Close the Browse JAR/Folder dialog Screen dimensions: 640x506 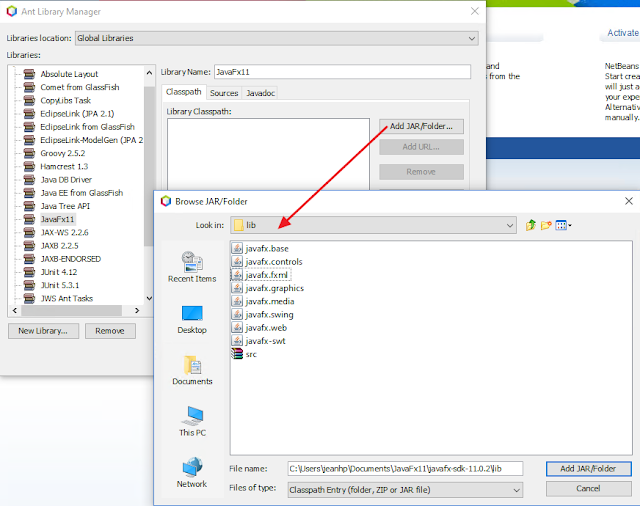[x=629, y=201]
